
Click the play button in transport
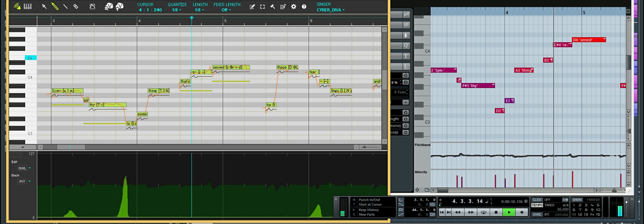(x=509, y=212)
